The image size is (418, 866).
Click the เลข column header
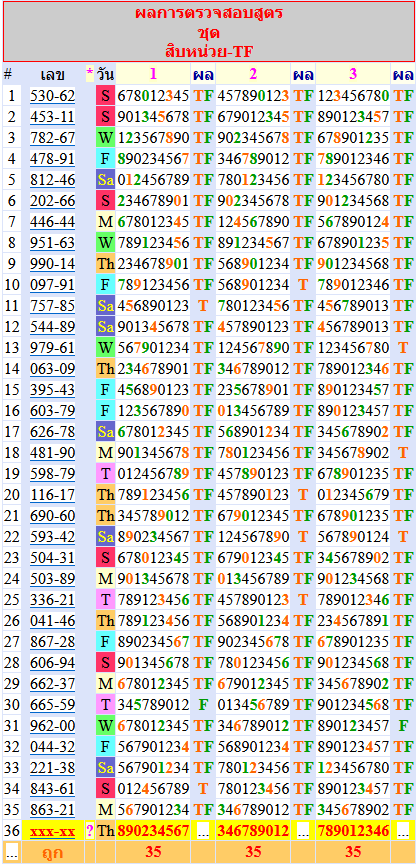52,73
